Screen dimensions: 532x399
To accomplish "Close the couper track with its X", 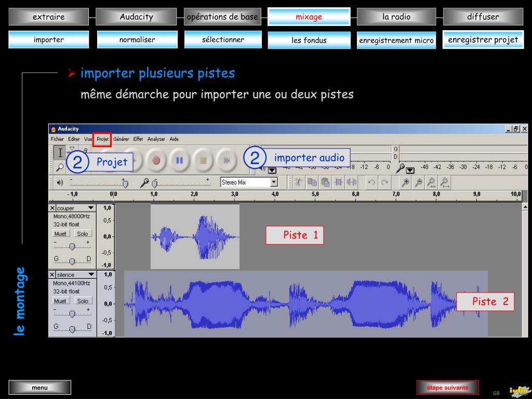I will point(52,208).
